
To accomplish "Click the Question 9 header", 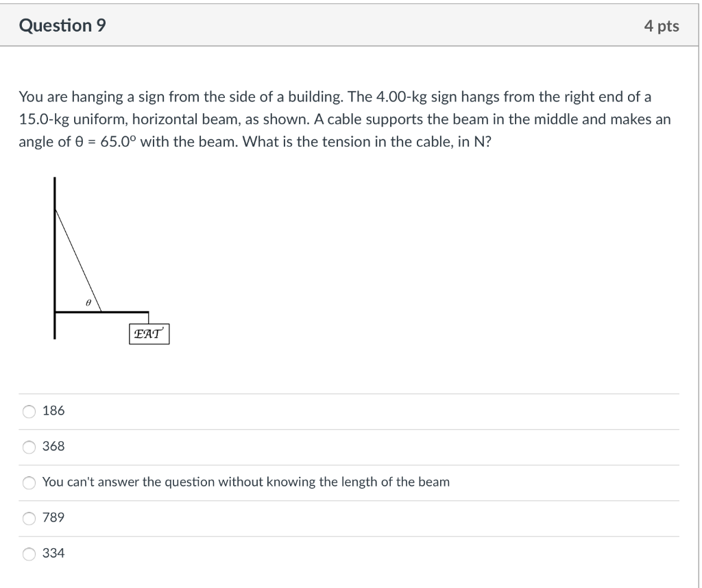I will click(62, 25).
